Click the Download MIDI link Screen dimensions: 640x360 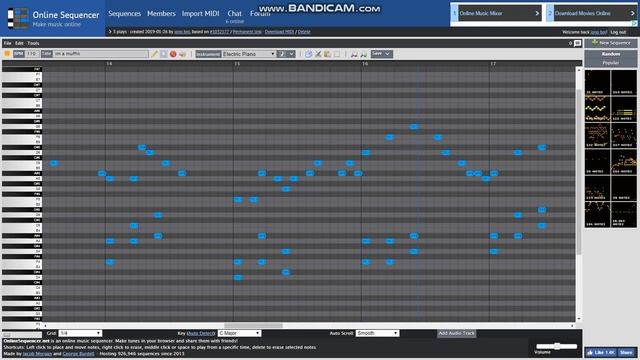[x=279, y=32]
